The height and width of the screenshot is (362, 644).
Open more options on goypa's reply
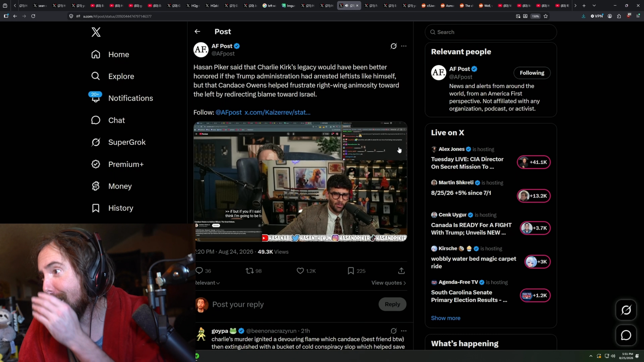click(x=404, y=331)
